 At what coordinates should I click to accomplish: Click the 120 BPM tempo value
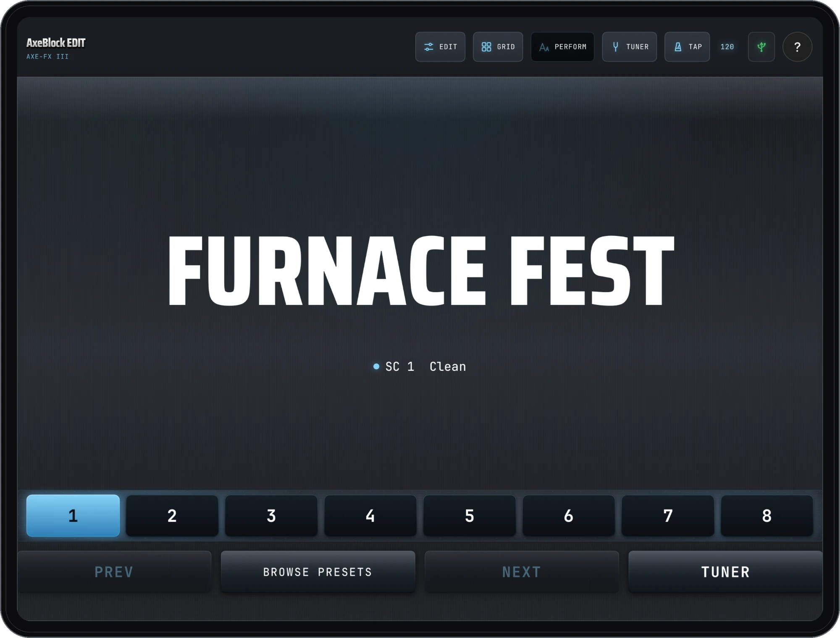click(x=727, y=47)
